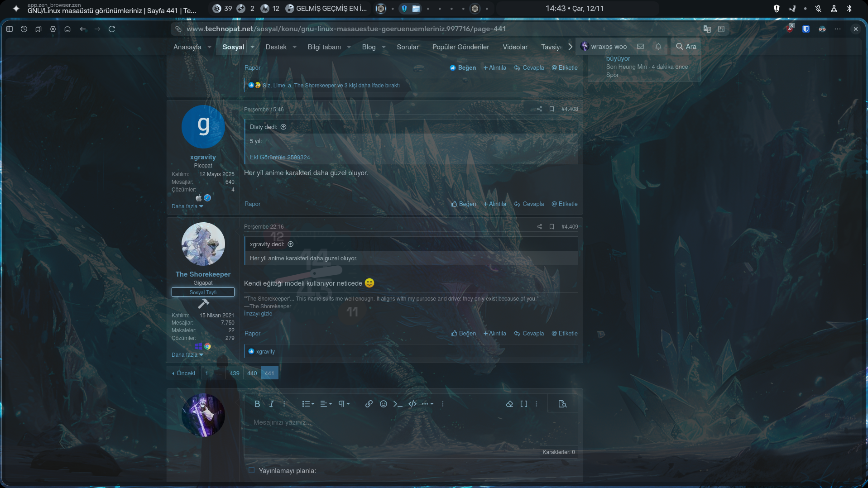
Task: Go to page 440 in pagination
Action: click(x=252, y=373)
